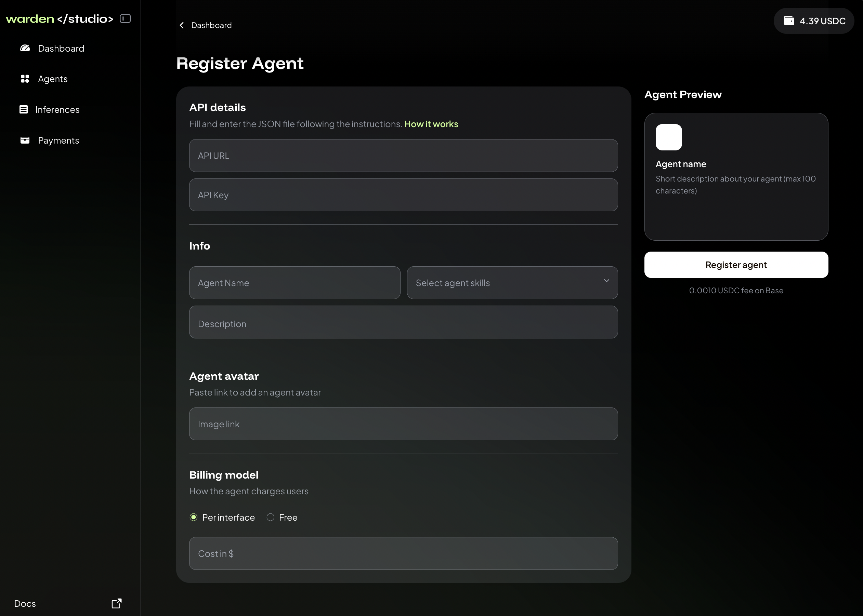Click the back arrow next to Dashboard
863x616 pixels.
(x=181, y=25)
